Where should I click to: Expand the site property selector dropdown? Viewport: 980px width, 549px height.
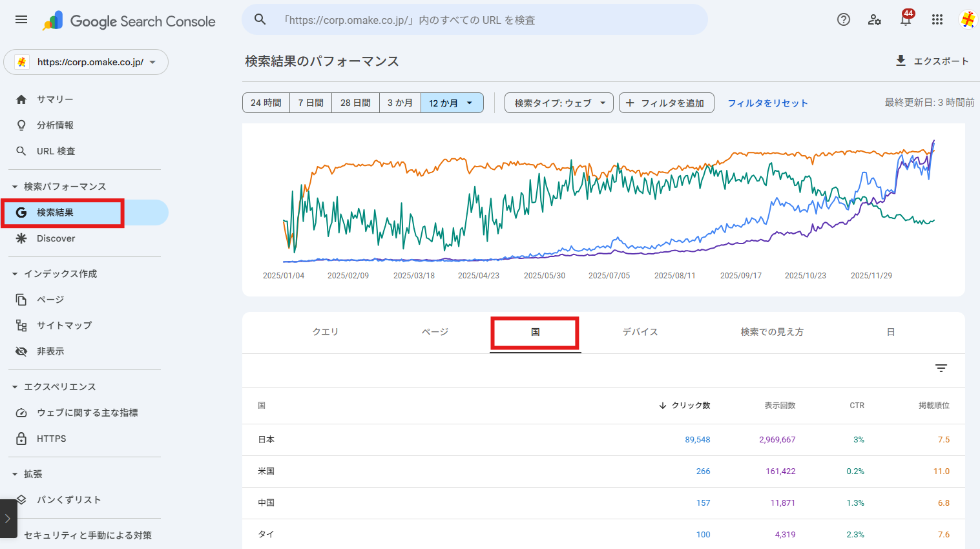(86, 62)
